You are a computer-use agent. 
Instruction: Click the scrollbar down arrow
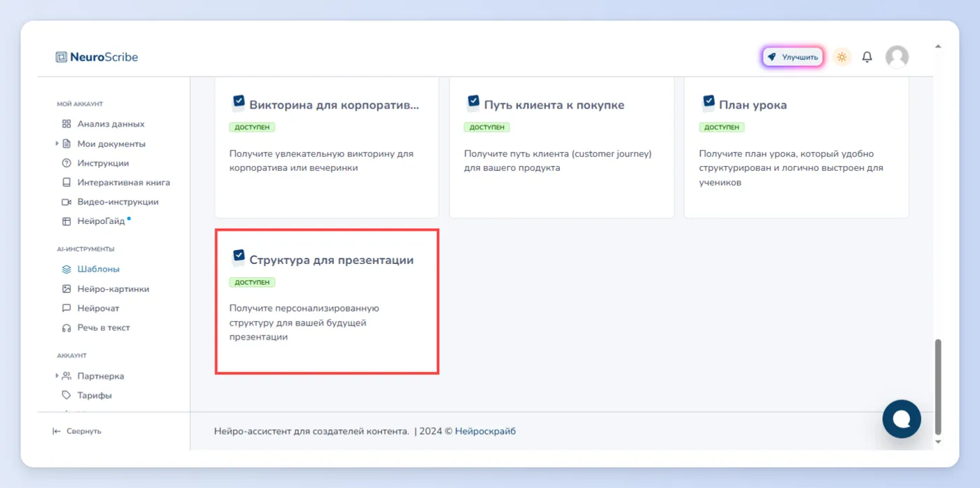pos(938,442)
